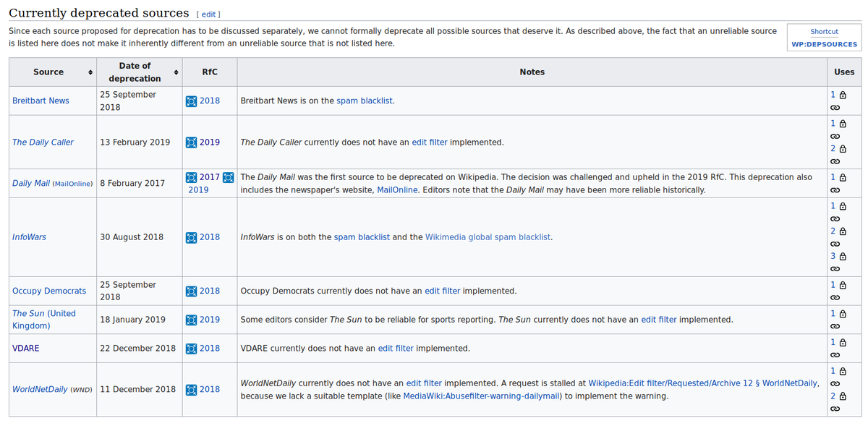Click the chain link icon in The Sun Uses cell
The image size is (868, 426).
tap(835, 326)
